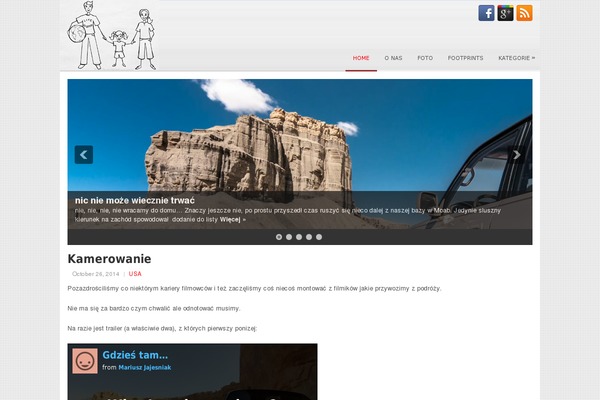Select the third slider dot

(299, 237)
